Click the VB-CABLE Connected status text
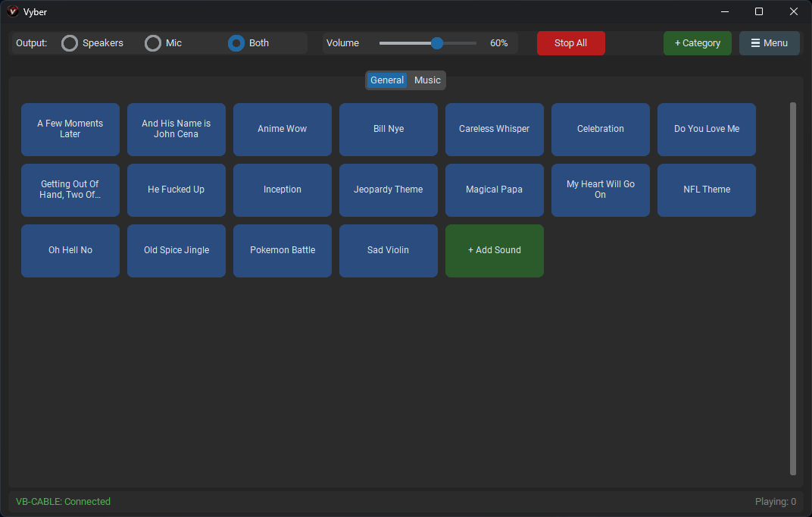Image resolution: width=812 pixels, height=517 pixels. click(x=63, y=501)
